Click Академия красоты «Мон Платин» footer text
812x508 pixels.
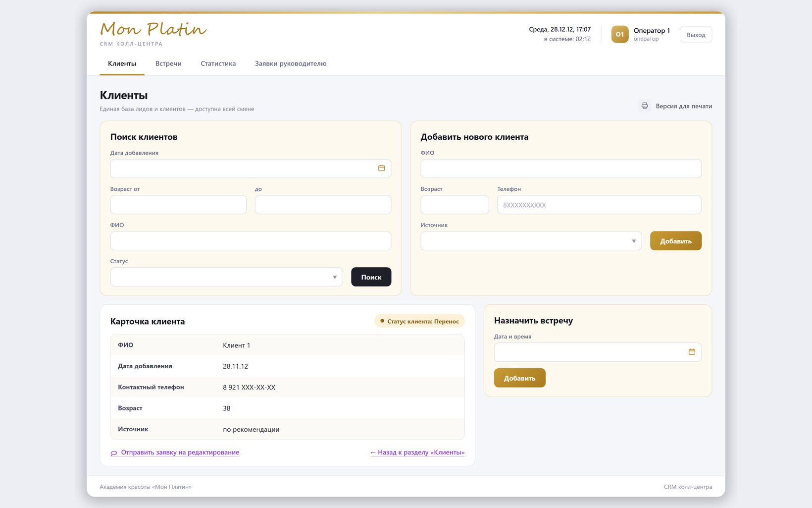point(146,487)
